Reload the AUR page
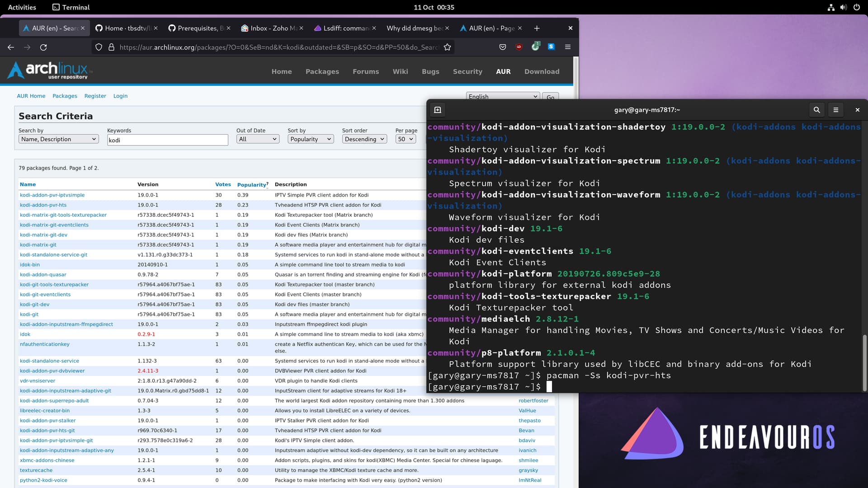 tap(43, 47)
